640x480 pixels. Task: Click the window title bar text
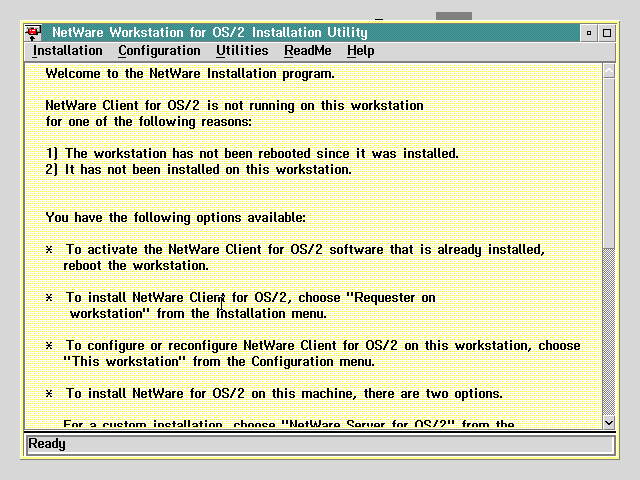click(210, 33)
